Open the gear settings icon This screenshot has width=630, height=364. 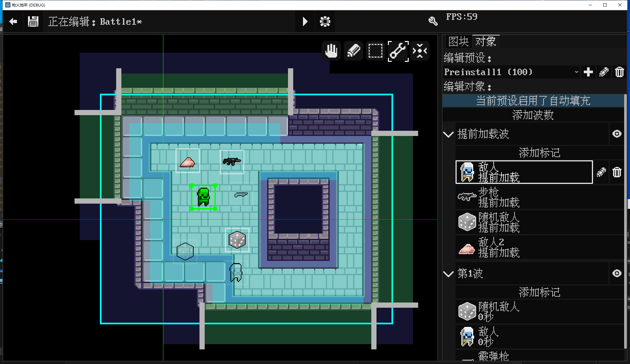click(325, 22)
